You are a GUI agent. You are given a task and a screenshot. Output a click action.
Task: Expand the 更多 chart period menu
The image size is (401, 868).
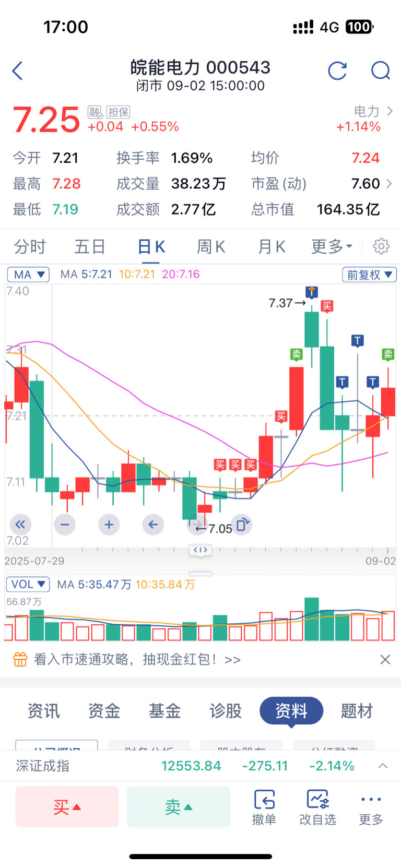click(332, 246)
